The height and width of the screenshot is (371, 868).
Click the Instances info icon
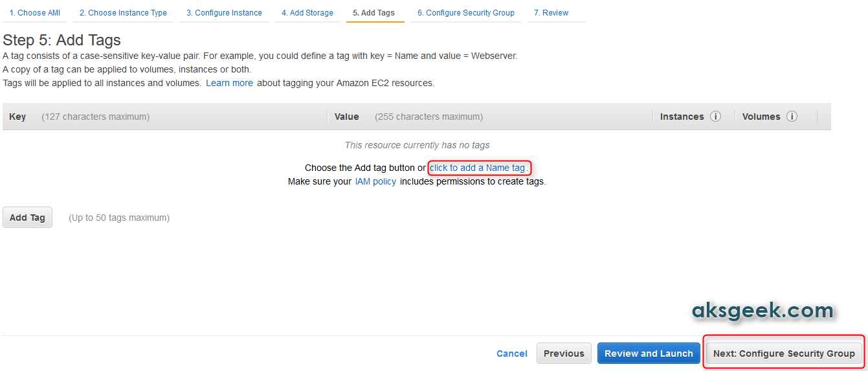coord(715,117)
